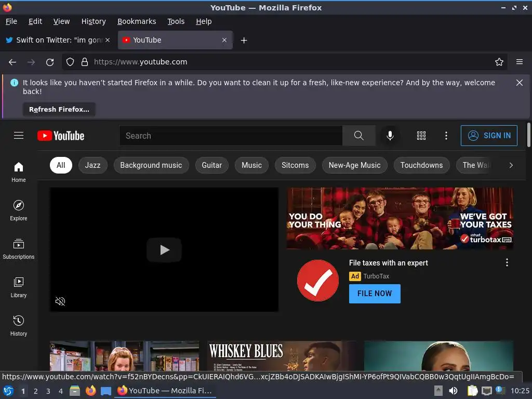
Task: Select the Music filter chip
Action: 252,165
